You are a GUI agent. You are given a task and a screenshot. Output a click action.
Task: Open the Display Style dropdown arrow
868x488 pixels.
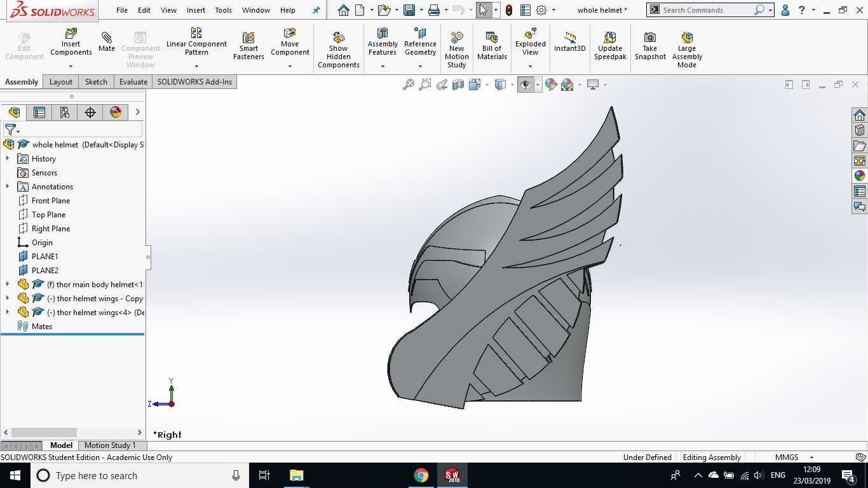512,85
